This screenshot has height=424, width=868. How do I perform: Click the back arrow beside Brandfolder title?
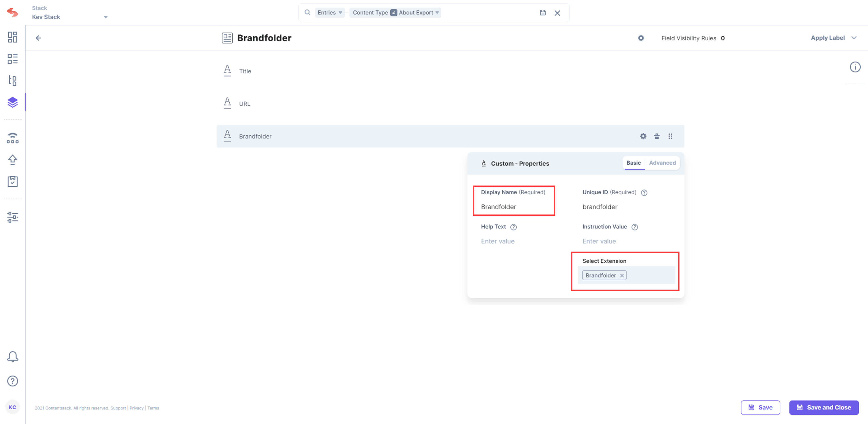click(x=38, y=38)
